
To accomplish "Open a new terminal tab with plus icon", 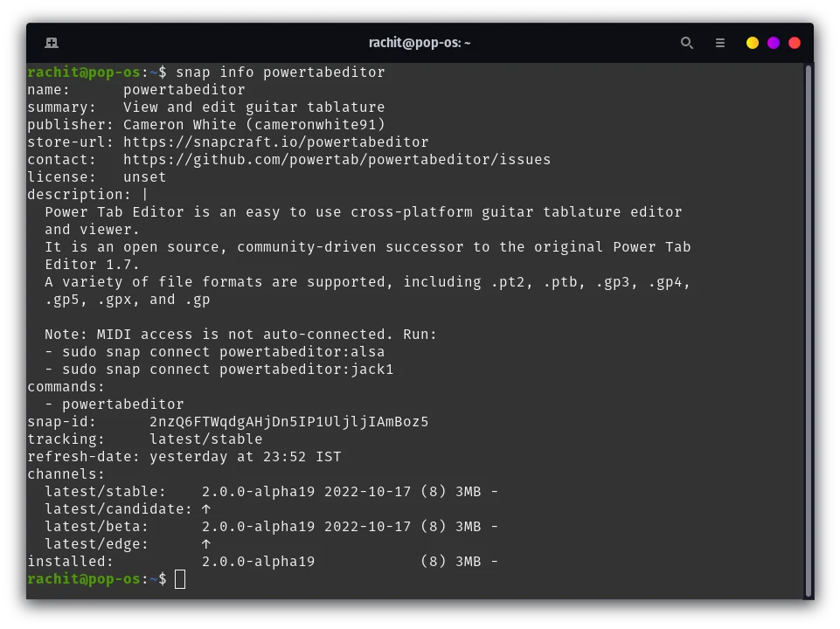I will point(51,42).
